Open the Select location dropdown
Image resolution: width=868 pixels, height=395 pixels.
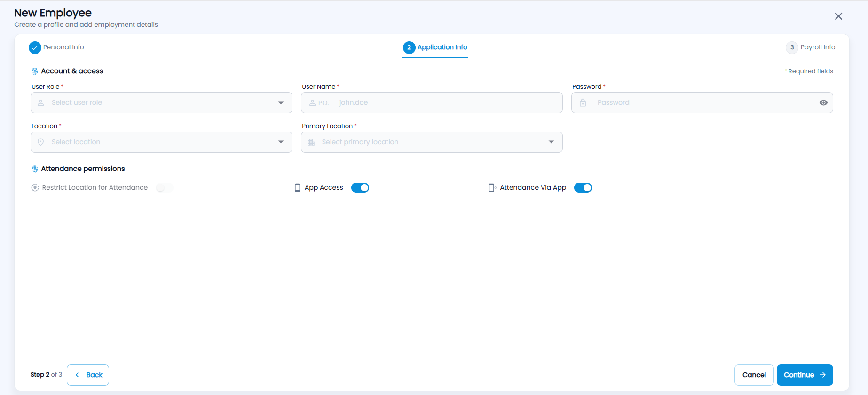pos(161,142)
